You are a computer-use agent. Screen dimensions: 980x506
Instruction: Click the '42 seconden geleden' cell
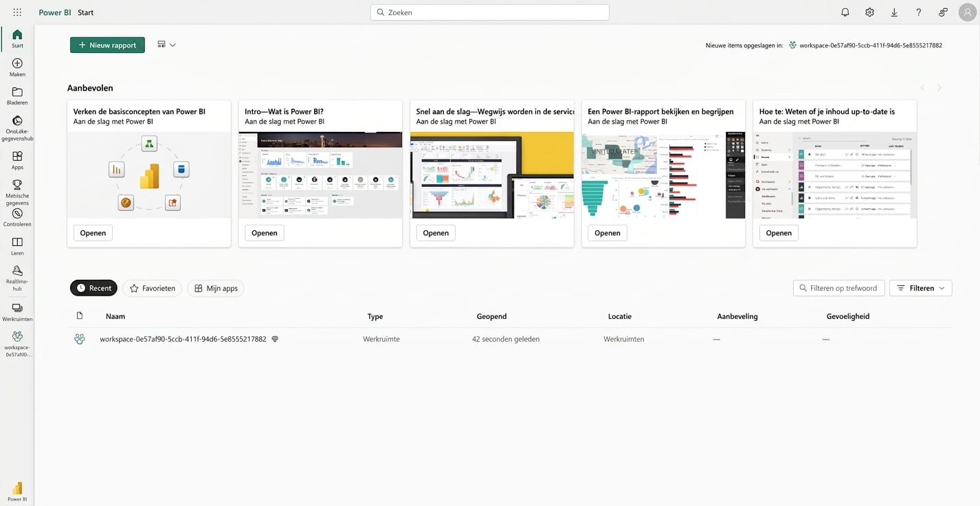click(x=506, y=339)
